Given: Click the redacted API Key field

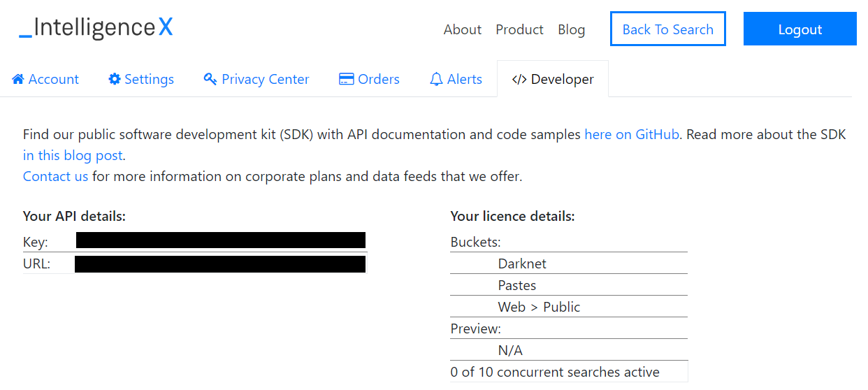Looking at the screenshot, I should 220,241.
